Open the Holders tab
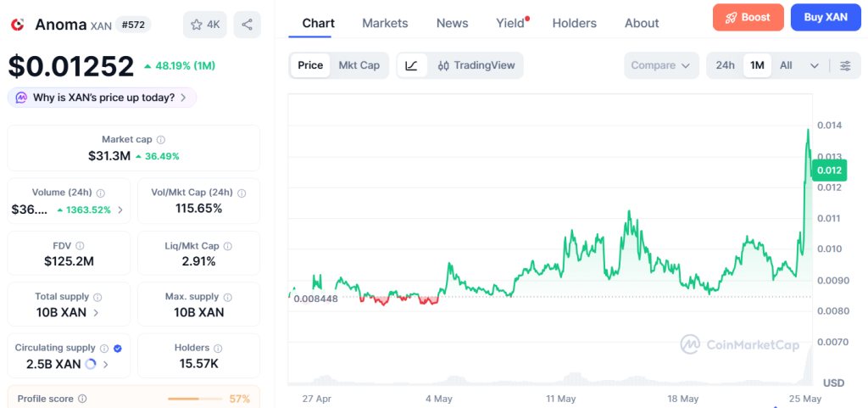The height and width of the screenshot is (408, 868). click(x=574, y=23)
